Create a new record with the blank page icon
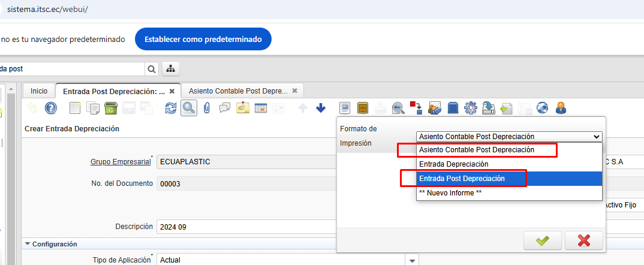The height and width of the screenshot is (265, 644). coord(75,108)
